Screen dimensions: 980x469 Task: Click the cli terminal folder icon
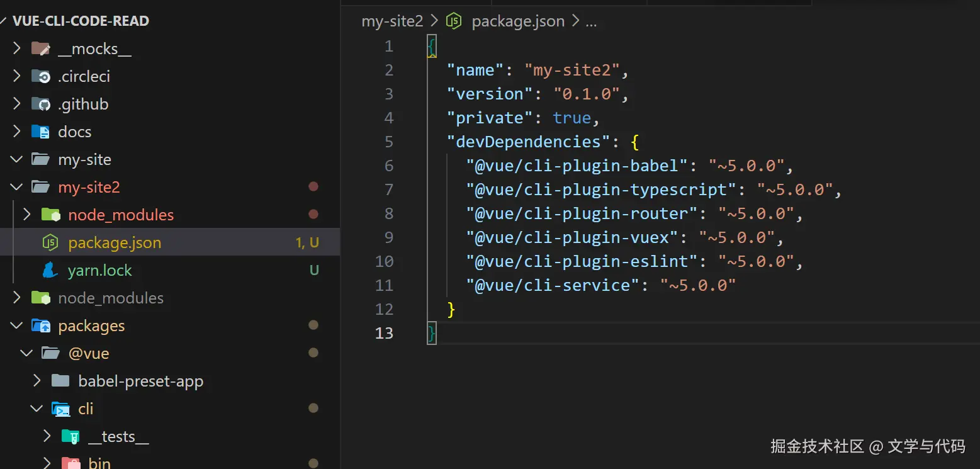[x=60, y=409]
